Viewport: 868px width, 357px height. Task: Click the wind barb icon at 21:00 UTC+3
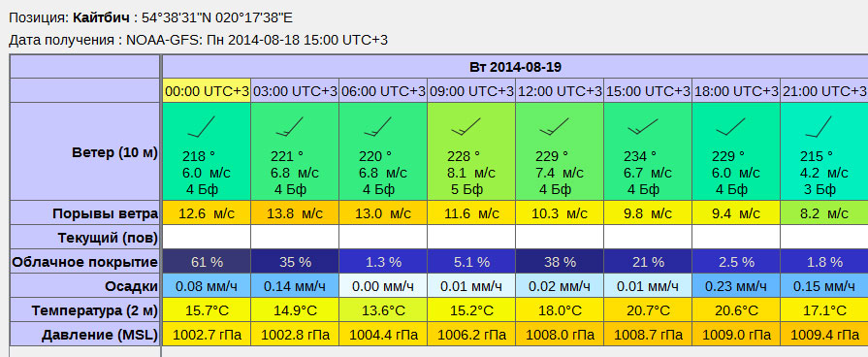tap(819, 127)
